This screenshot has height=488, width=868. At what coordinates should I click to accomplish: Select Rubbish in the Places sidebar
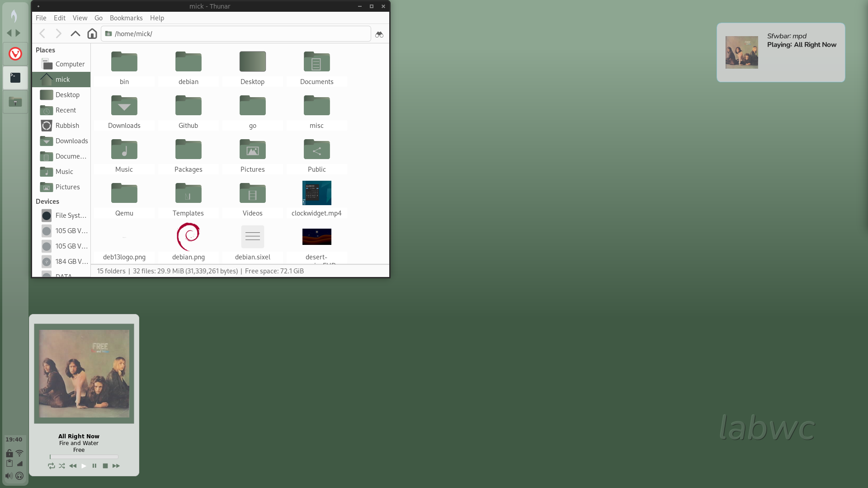pos(67,126)
